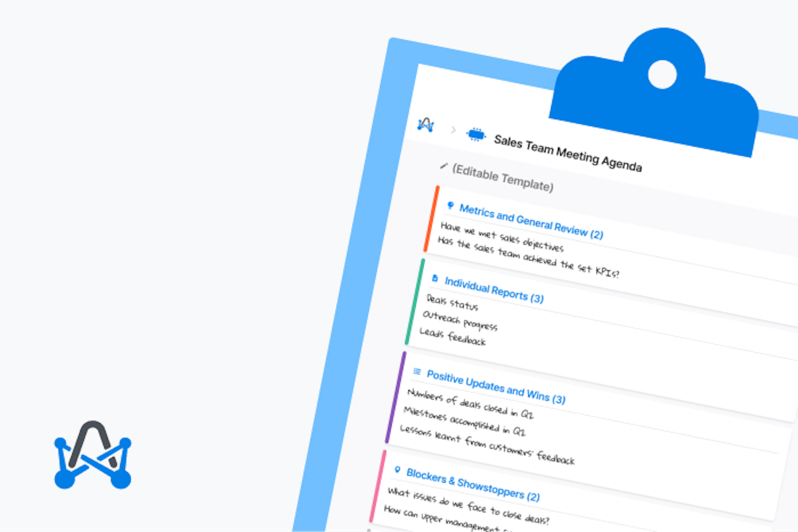This screenshot has width=798, height=532.
Task: Click the pink color bar of the Blockers section
Action: [x=378, y=486]
